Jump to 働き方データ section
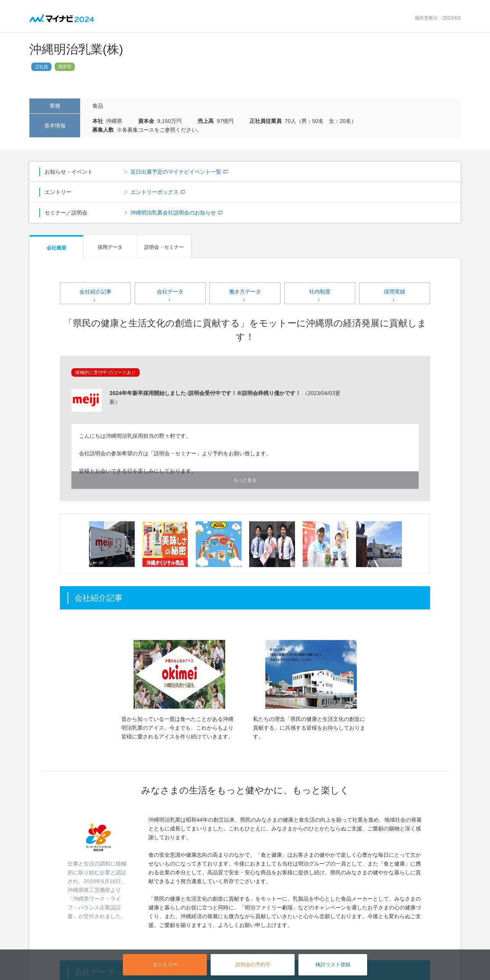490x980 pixels. pyautogui.click(x=245, y=293)
